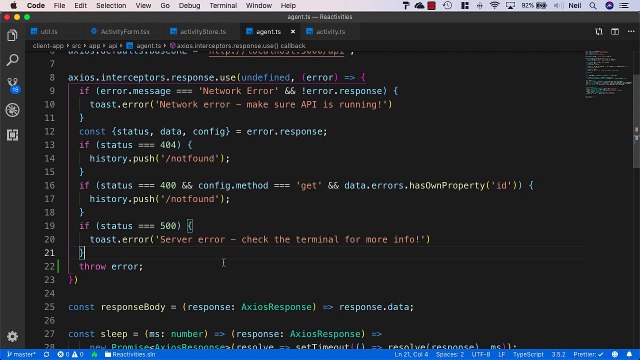640x360 pixels.
Task: Open the Explorer view in activity bar
Action: [12, 36]
